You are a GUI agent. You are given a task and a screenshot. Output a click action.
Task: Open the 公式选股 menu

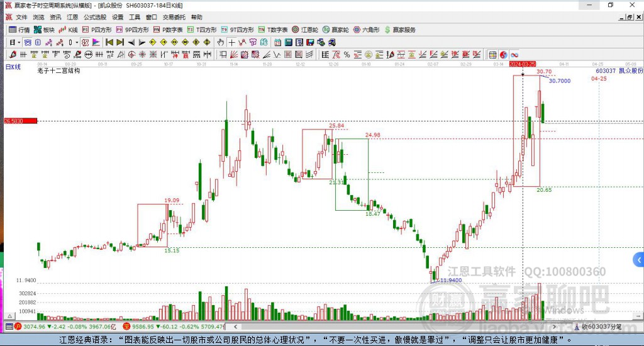pyautogui.click(x=95, y=17)
